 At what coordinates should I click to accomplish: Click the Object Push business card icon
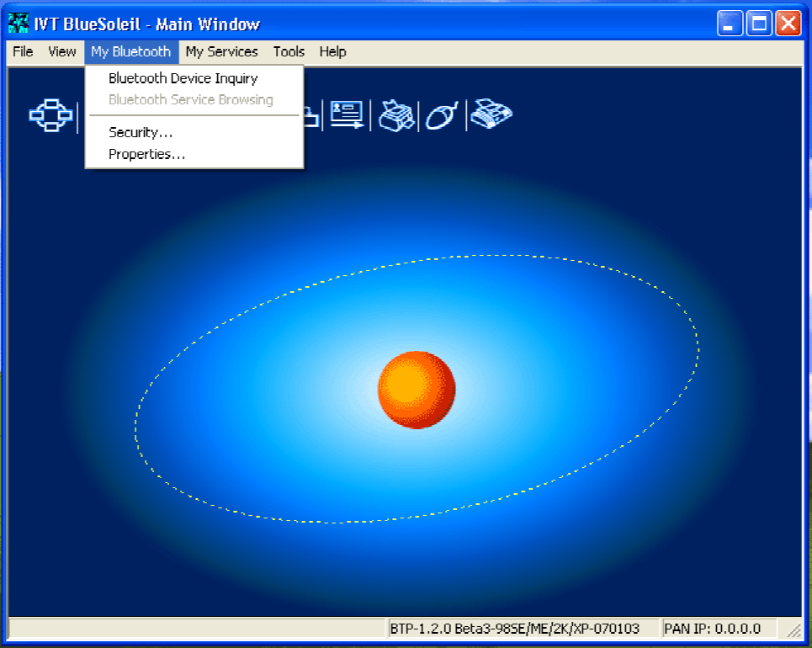click(347, 114)
